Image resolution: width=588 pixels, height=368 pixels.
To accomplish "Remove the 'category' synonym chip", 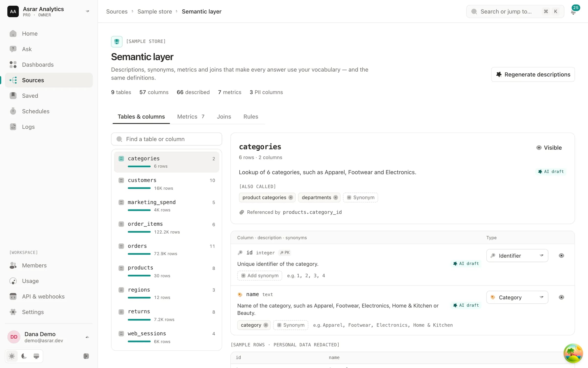I will tap(266, 325).
